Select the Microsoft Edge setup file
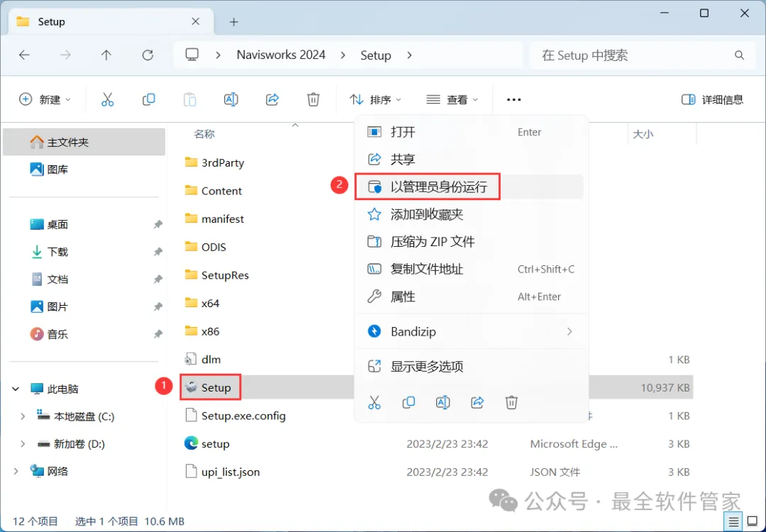The height and width of the screenshot is (532, 766). 216,443
